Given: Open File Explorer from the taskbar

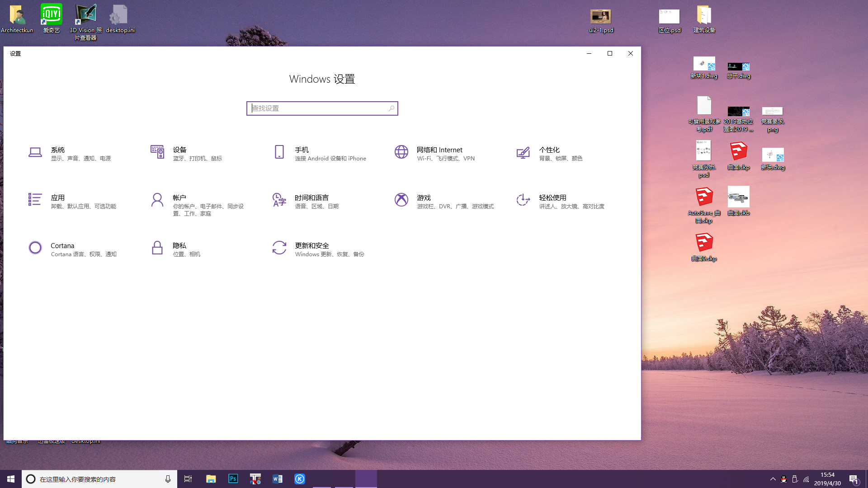Looking at the screenshot, I should tap(211, 479).
